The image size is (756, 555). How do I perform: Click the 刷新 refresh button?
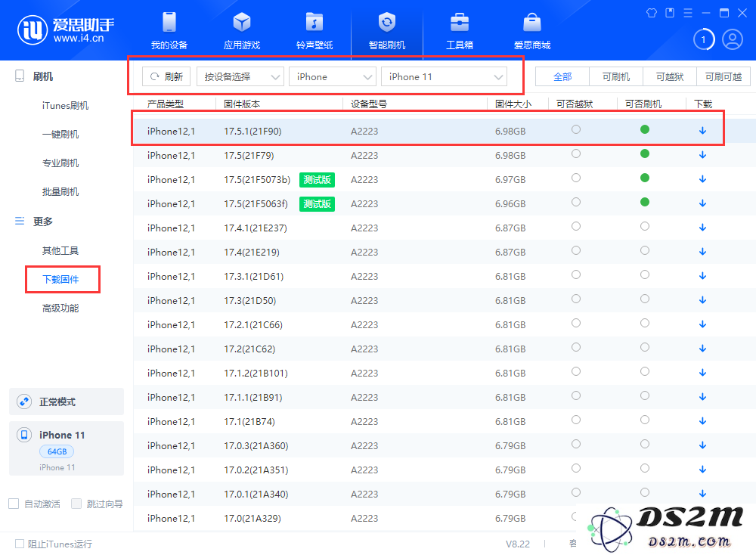click(166, 76)
